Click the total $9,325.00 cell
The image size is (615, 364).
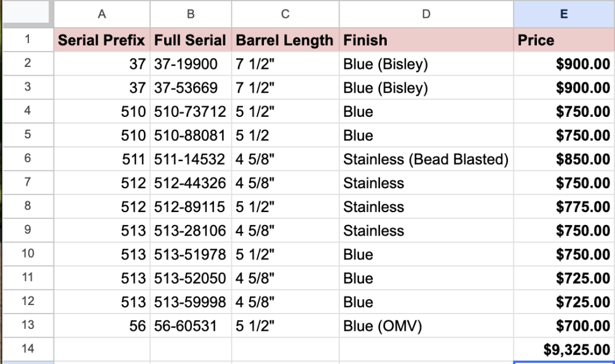(x=564, y=349)
